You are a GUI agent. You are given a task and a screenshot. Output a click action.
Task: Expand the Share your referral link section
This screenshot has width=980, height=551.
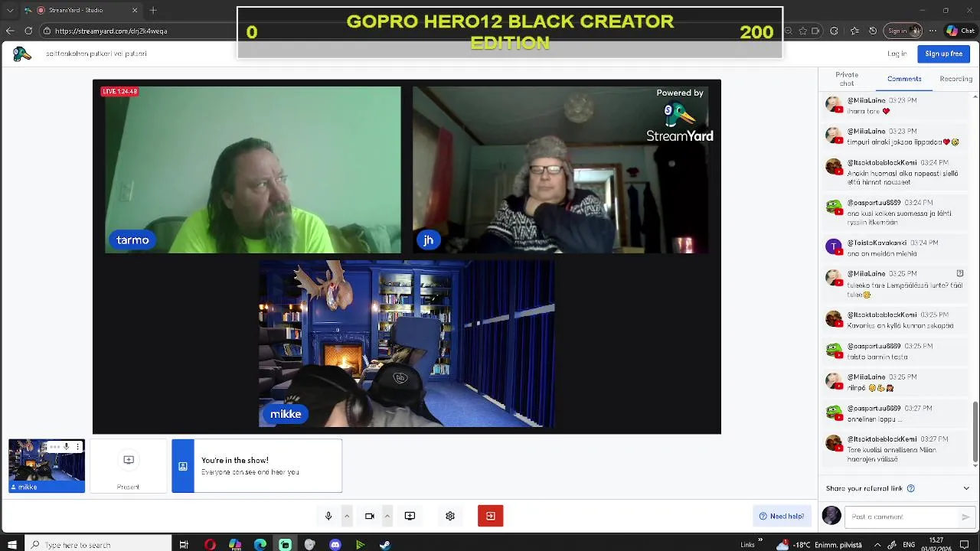965,488
